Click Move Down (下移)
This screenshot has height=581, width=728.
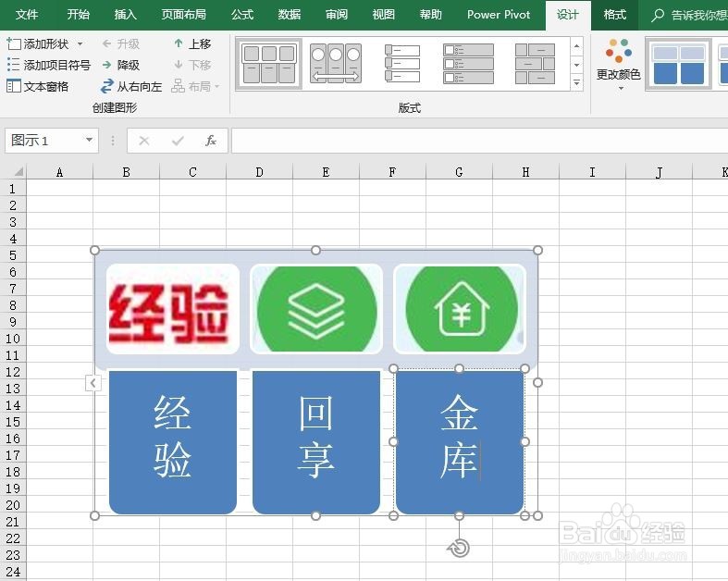tap(192, 65)
